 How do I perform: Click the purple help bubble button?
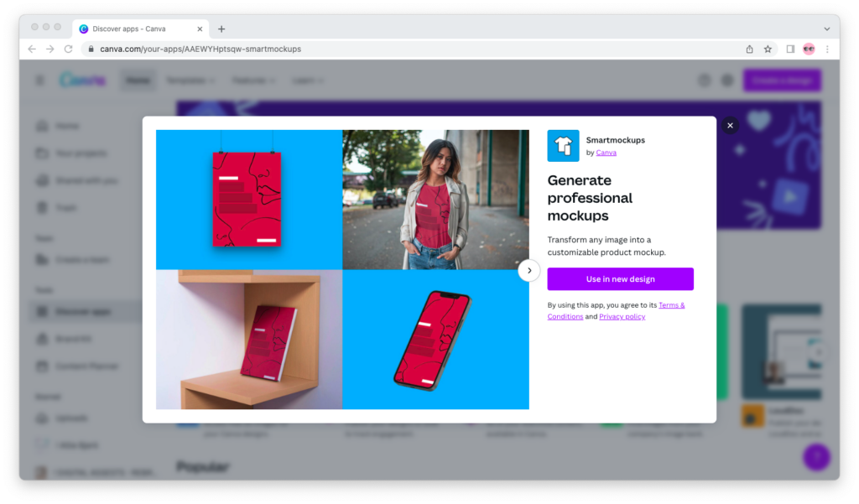816,456
